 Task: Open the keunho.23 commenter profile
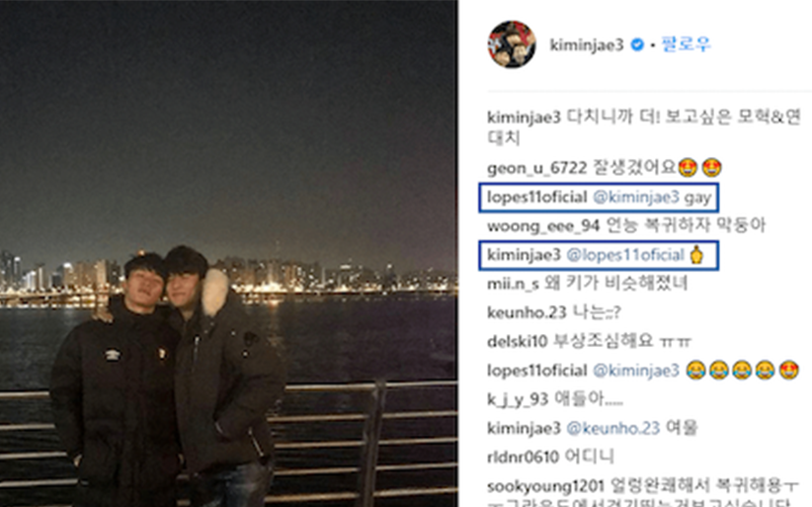(527, 312)
